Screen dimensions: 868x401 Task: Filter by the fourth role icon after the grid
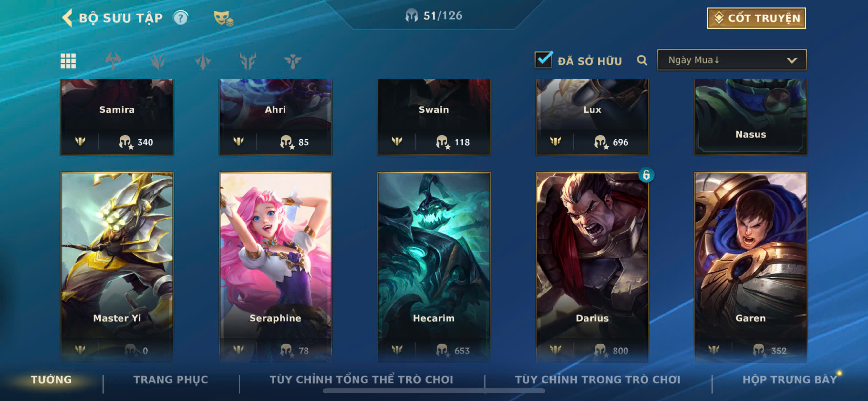point(248,61)
